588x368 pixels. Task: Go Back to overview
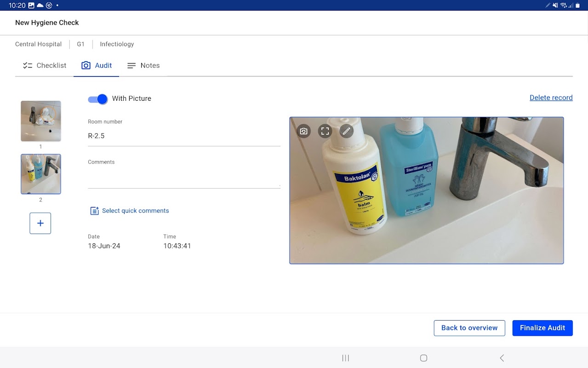469,328
